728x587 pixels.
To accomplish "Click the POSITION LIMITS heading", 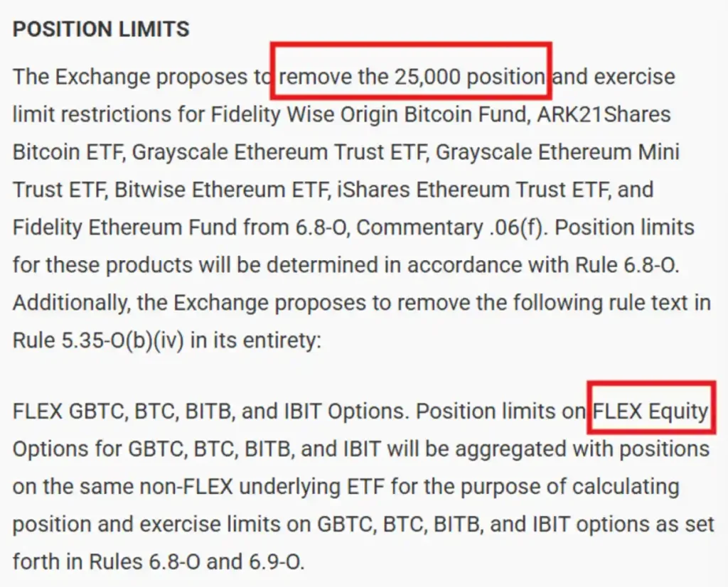I will click(x=101, y=29).
